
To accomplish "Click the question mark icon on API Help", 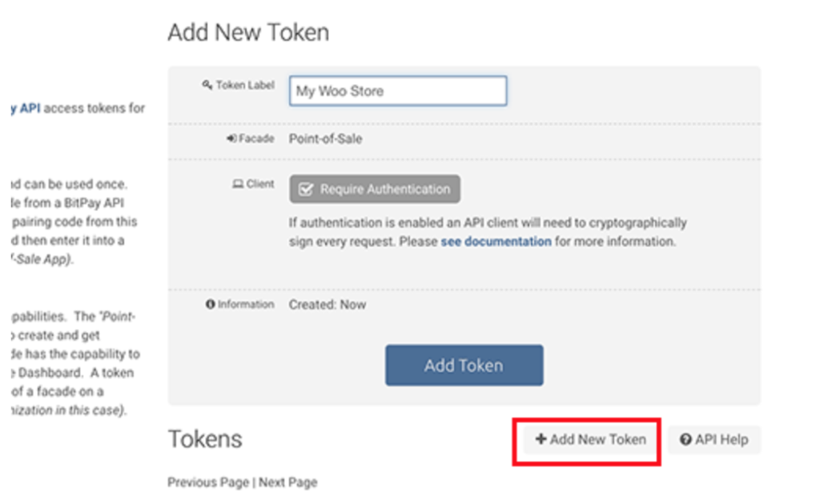I will pos(685,439).
